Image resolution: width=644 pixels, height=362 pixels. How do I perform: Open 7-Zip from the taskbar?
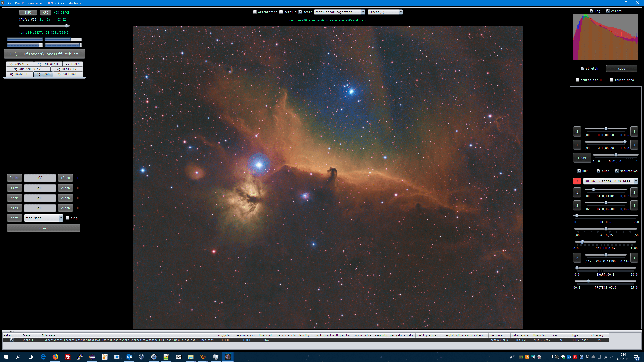[178, 357]
